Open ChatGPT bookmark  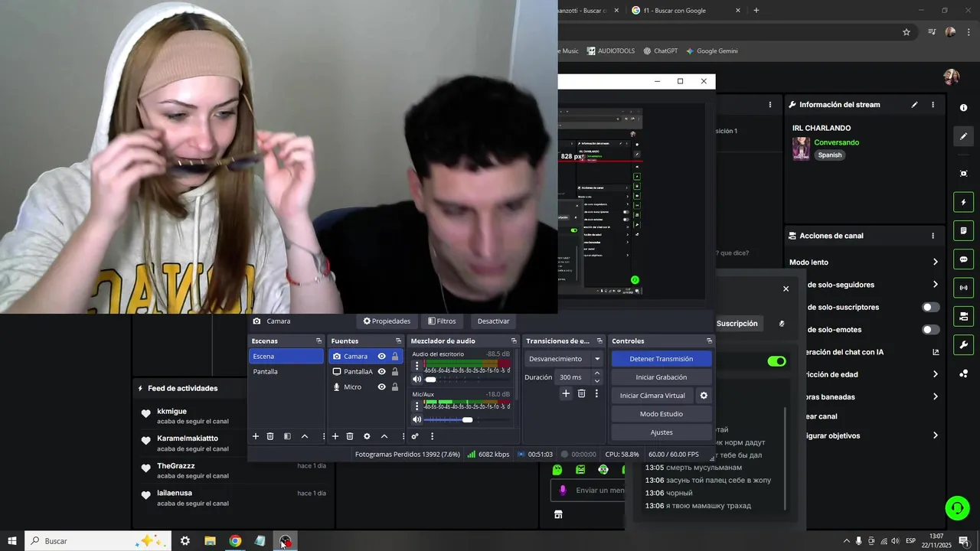pyautogui.click(x=660, y=51)
